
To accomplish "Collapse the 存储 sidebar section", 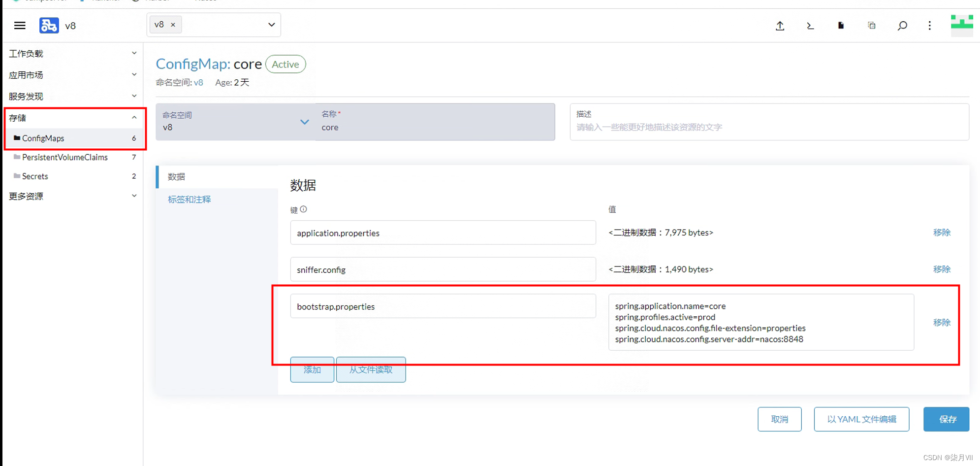I will [x=72, y=118].
